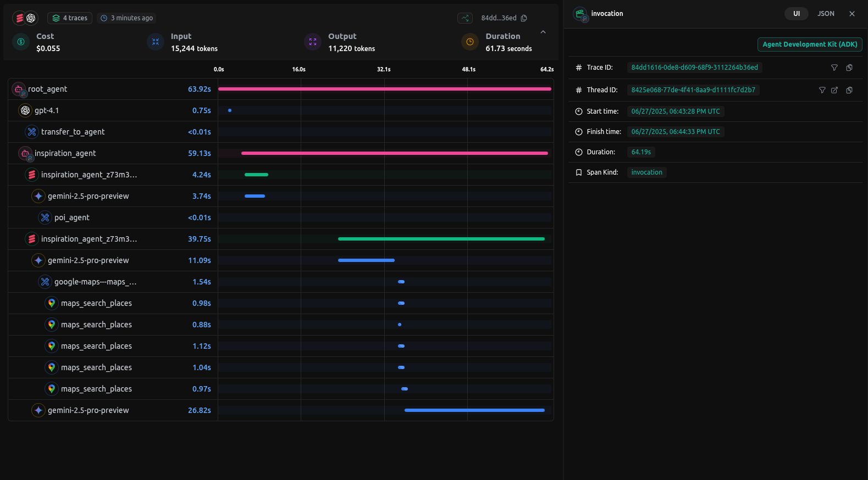The width and height of the screenshot is (868, 480).
Task: Expand the root_agent span row
Action: [47, 89]
